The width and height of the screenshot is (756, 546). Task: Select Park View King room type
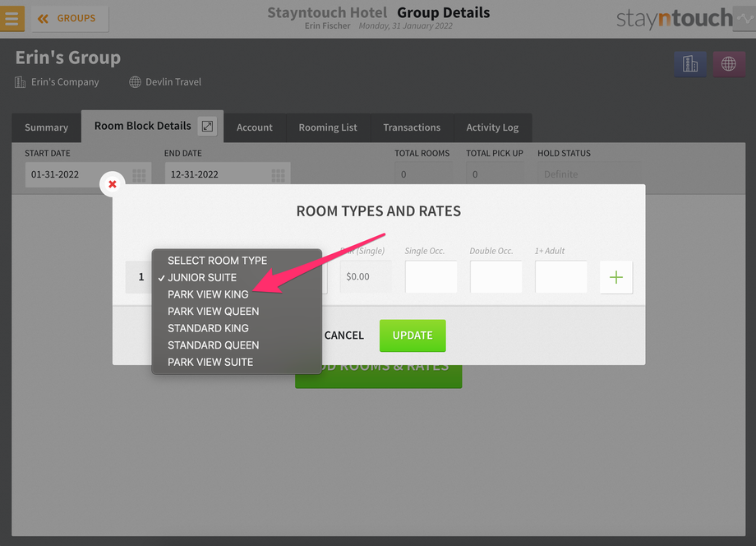[237, 294]
